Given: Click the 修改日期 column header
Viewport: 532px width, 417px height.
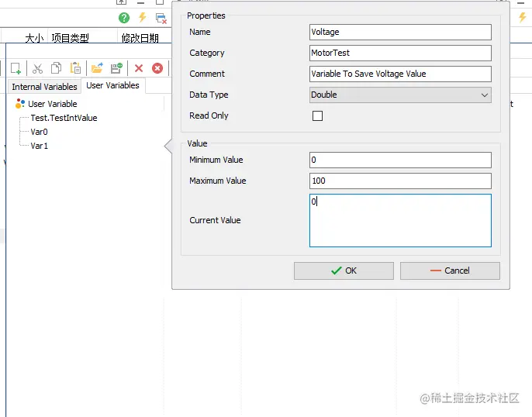Looking at the screenshot, I should (140, 38).
